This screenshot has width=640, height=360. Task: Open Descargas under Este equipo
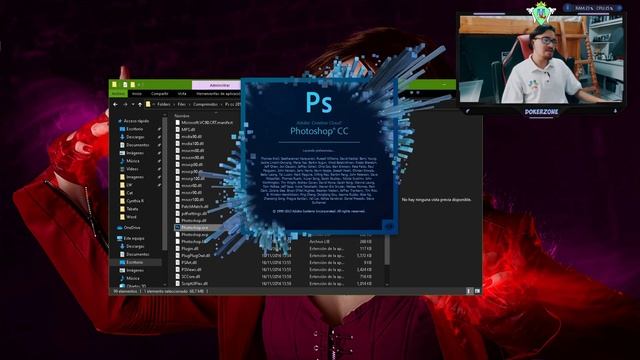pyautogui.click(x=135, y=246)
